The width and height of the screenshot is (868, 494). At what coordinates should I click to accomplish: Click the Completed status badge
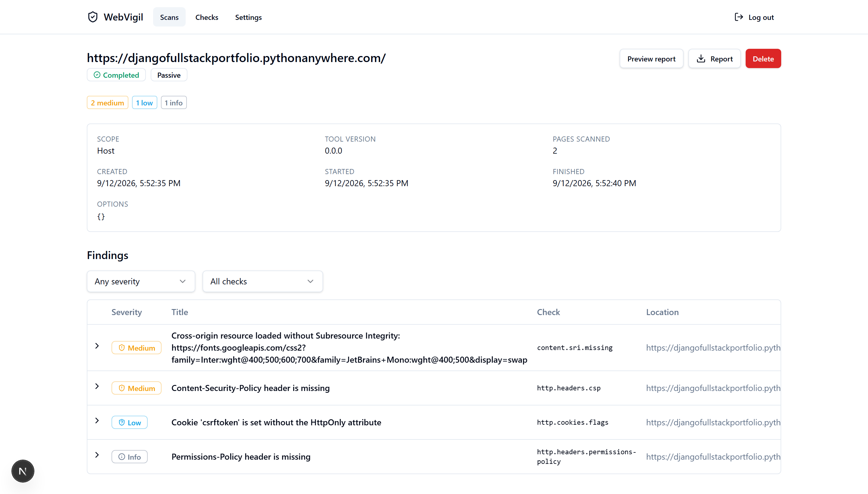click(116, 75)
